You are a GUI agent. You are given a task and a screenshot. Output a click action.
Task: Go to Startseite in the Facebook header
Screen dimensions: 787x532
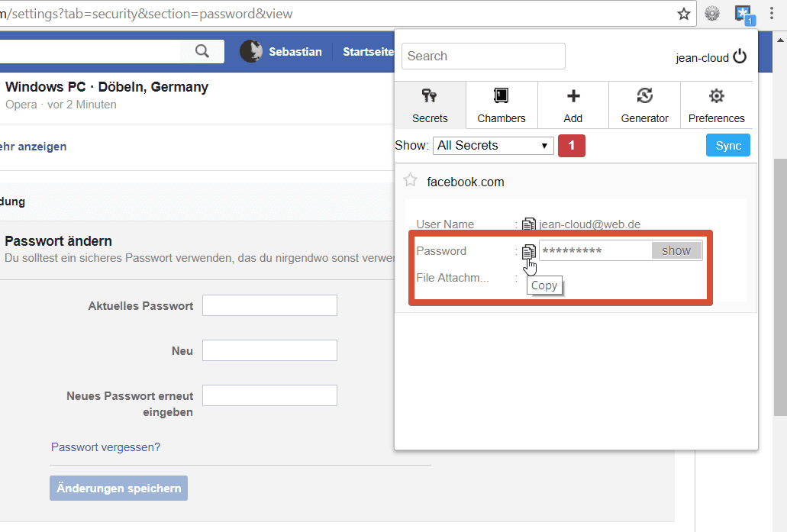point(369,52)
